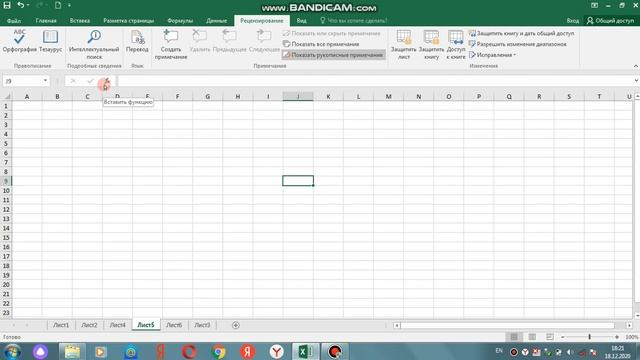
Task: Switch to the Формулы tab
Action: click(x=180, y=20)
